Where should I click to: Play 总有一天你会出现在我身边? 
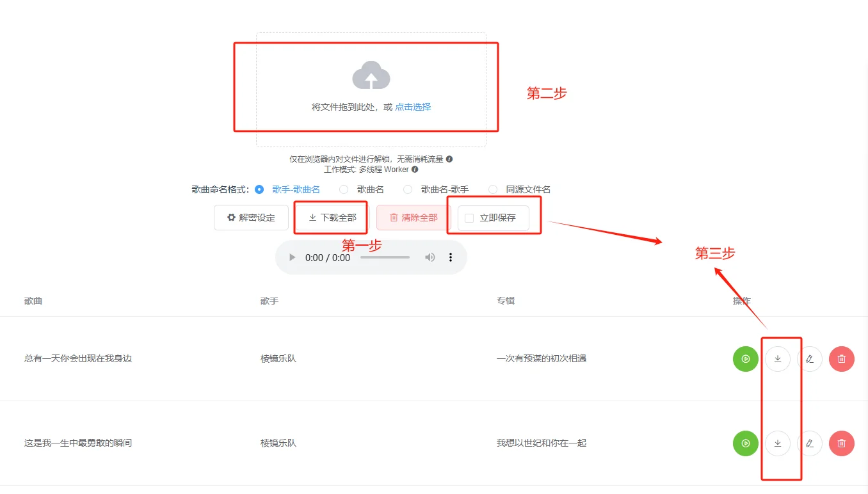click(x=746, y=359)
